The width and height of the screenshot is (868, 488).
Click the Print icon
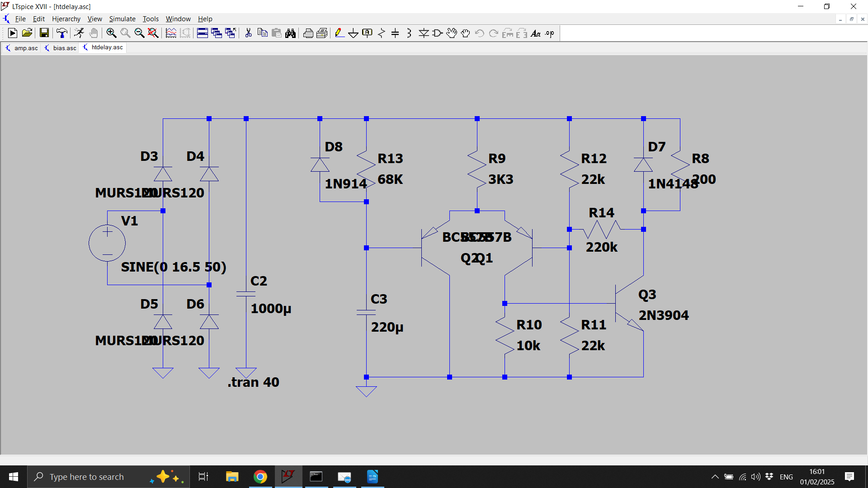[x=308, y=33]
